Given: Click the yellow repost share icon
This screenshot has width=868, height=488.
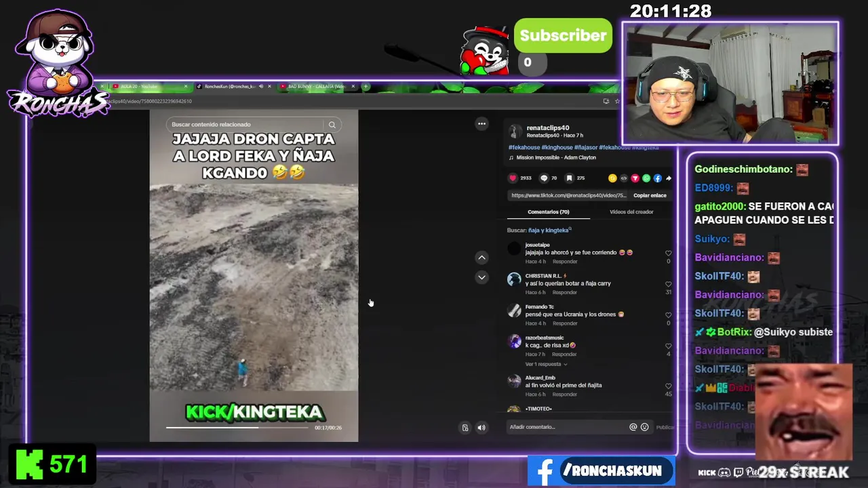Looking at the screenshot, I should pyautogui.click(x=612, y=178).
